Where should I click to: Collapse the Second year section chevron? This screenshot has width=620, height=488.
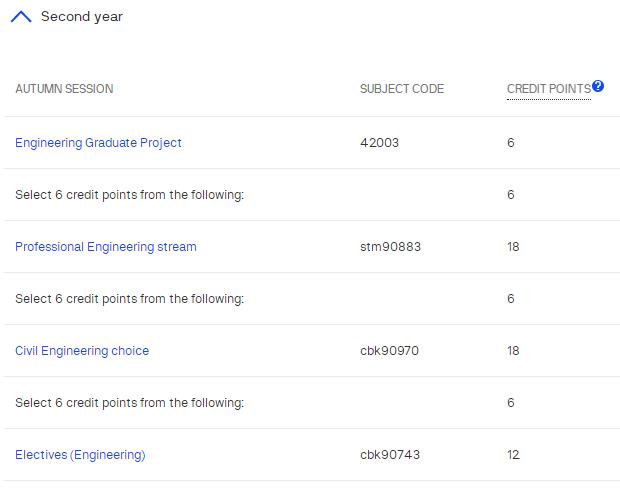point(20,17)
